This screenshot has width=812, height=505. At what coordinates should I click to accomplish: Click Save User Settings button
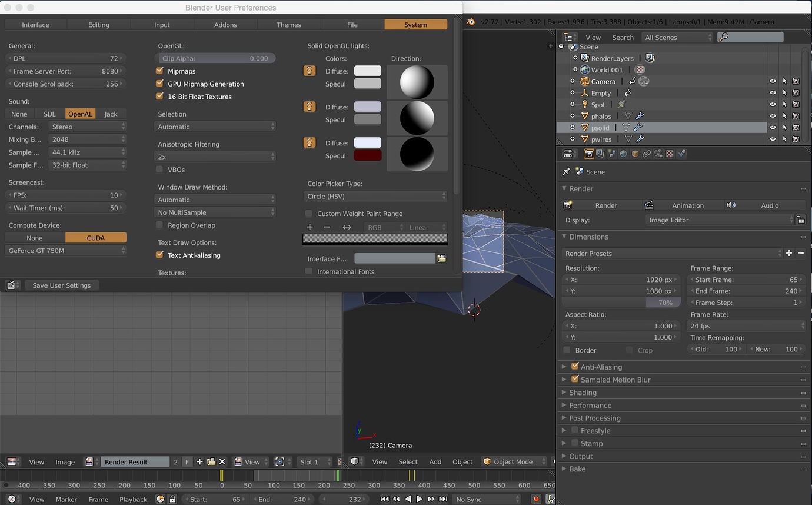(x=62, y=285)
